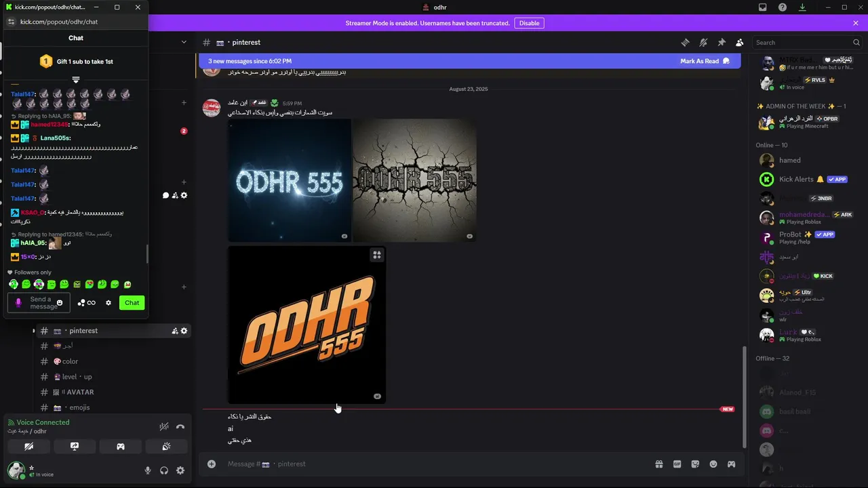Click Chat send button in Kick popout
Viewport: 868px width, 488px height.
(132, 303)
